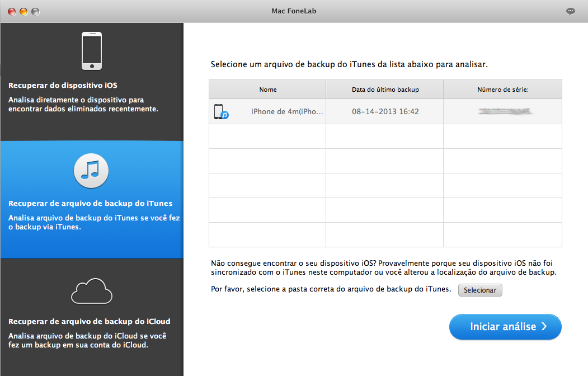The image size is (588, 376).
Task: Select the iPhone de 4m backup entry
Action: (385, 111)
